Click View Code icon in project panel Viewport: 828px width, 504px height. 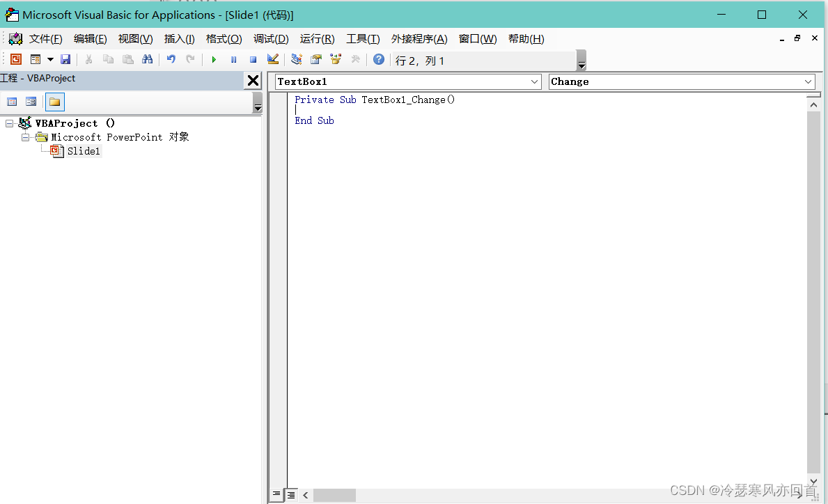click(x=12, y=102)
